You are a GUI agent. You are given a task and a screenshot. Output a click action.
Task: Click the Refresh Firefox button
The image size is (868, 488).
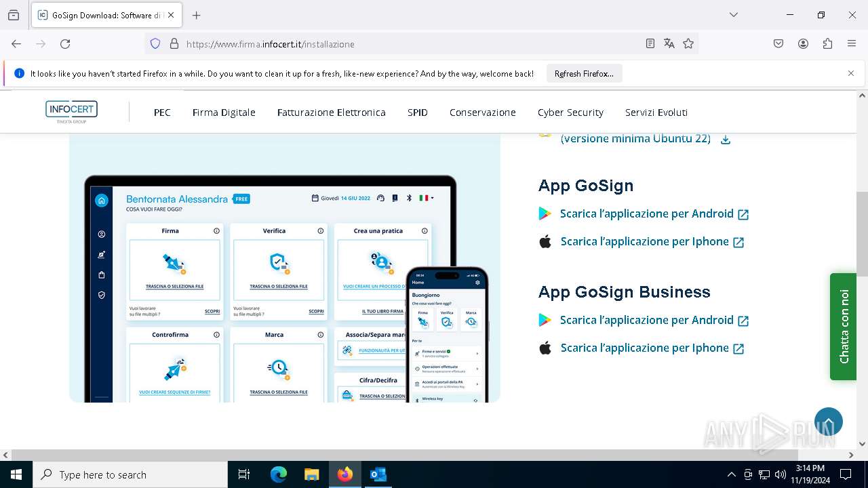[584, 73]
